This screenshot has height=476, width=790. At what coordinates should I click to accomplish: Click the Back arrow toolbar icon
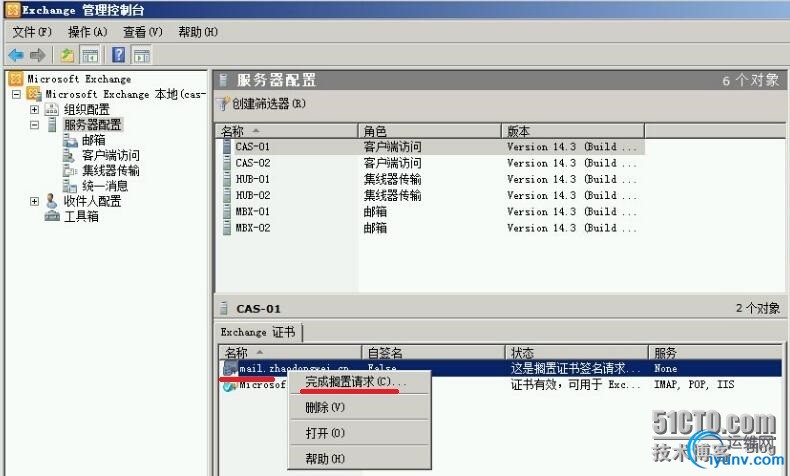(16, 54)
